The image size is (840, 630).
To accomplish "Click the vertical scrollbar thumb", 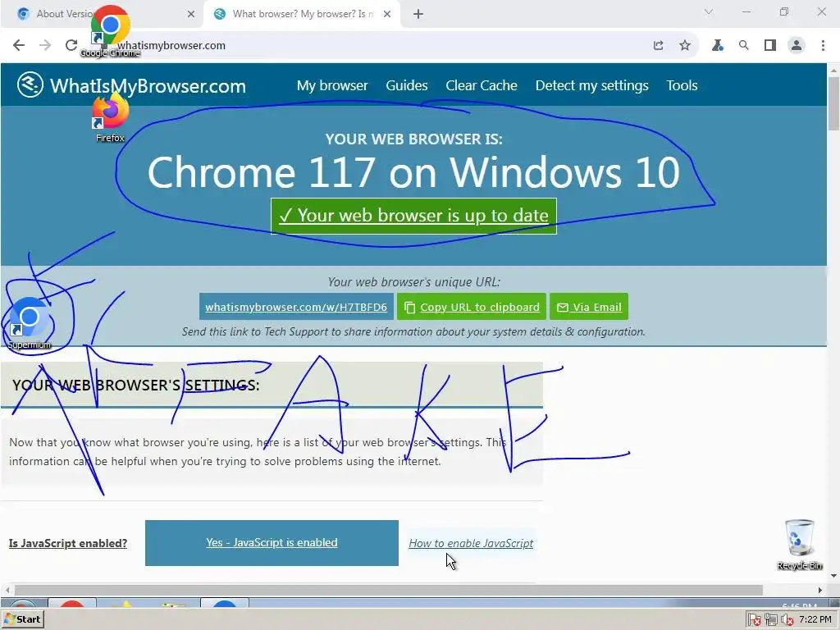I will 833,103.
